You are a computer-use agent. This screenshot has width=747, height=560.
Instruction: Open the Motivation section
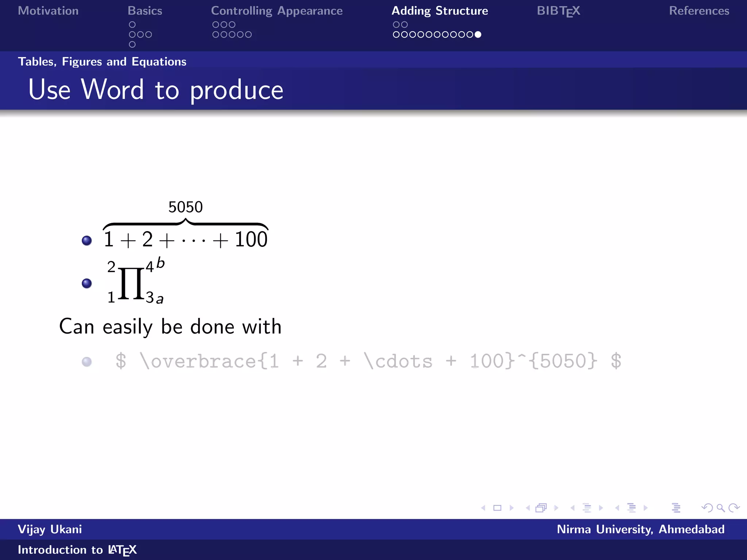[48, 11]
